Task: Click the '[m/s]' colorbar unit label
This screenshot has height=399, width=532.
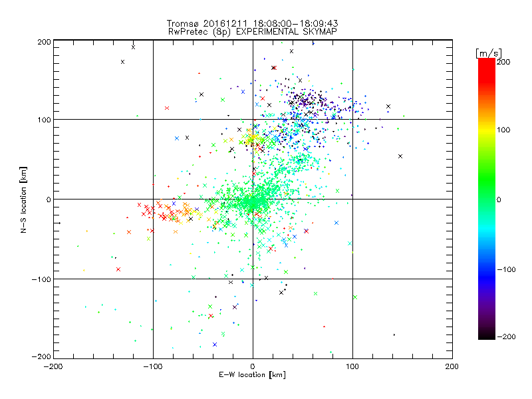Action: 489,53
